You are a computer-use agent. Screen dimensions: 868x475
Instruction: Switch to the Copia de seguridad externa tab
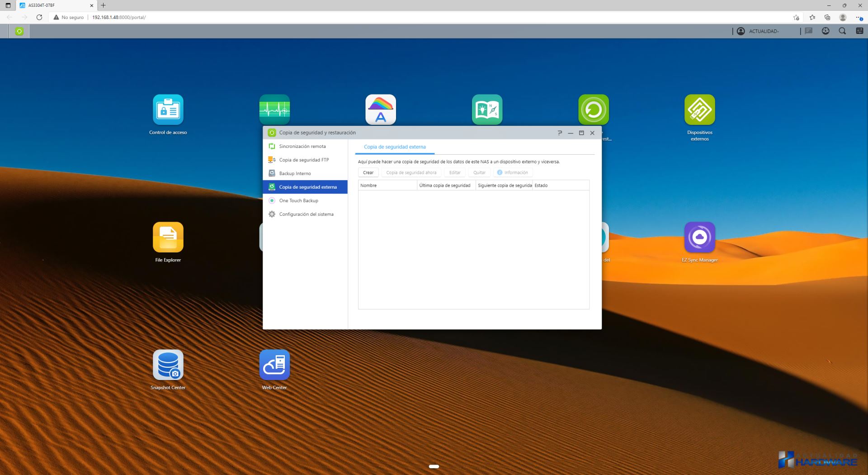395,147
